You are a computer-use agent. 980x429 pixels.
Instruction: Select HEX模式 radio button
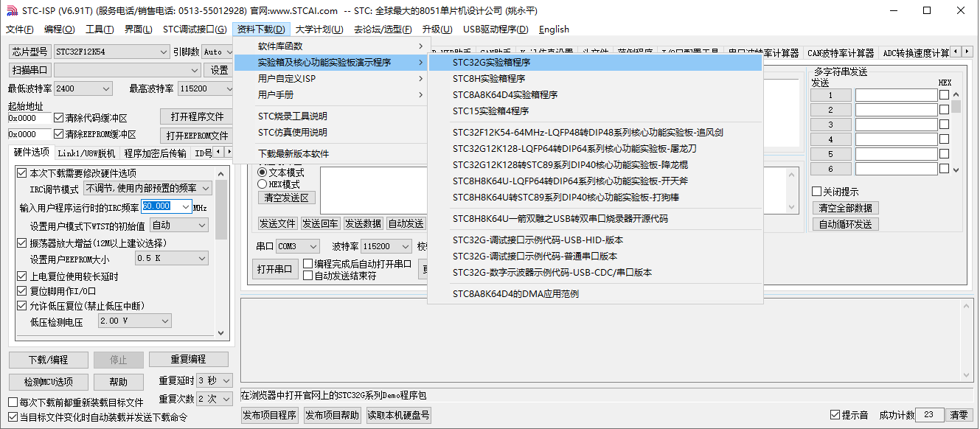(x=262, y=184)
